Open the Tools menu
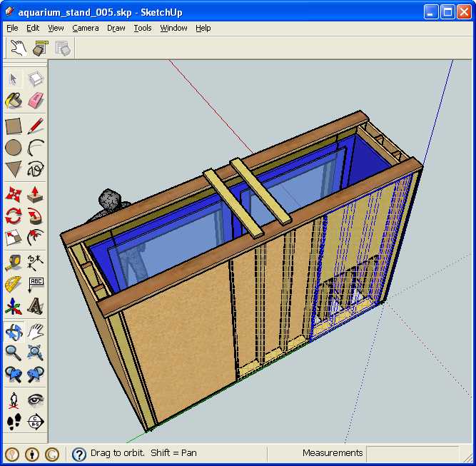This screenshot has height=466, width=476. [x=143, y=28]
